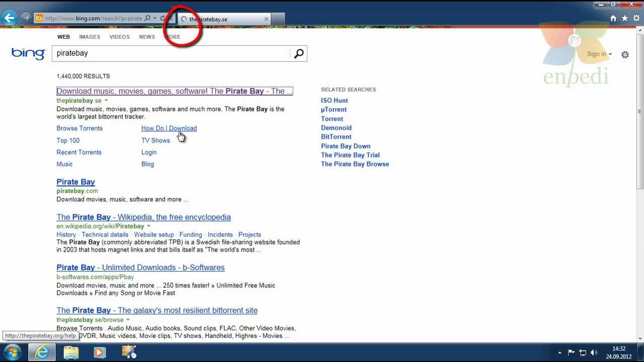This screenshot has height=362, width=644.
Task: Open the Favorites star icon
Action: [625, 18]
